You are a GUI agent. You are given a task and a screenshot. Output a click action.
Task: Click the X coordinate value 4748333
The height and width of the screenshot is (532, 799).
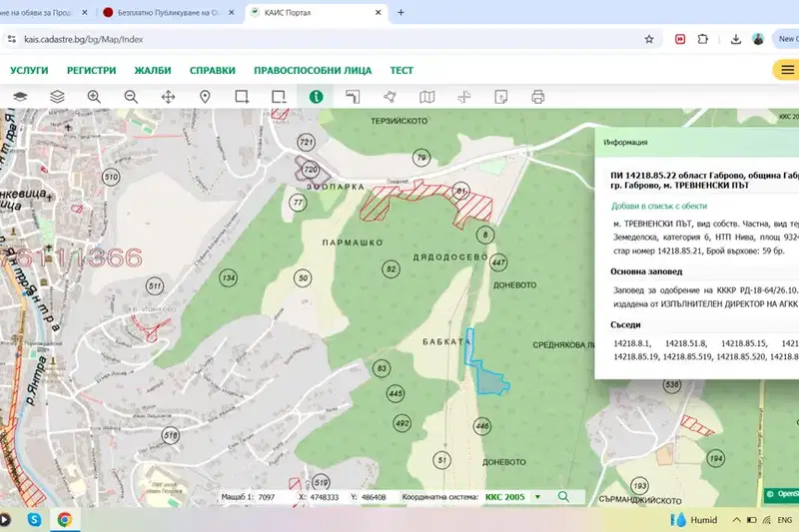click(324, 497)
